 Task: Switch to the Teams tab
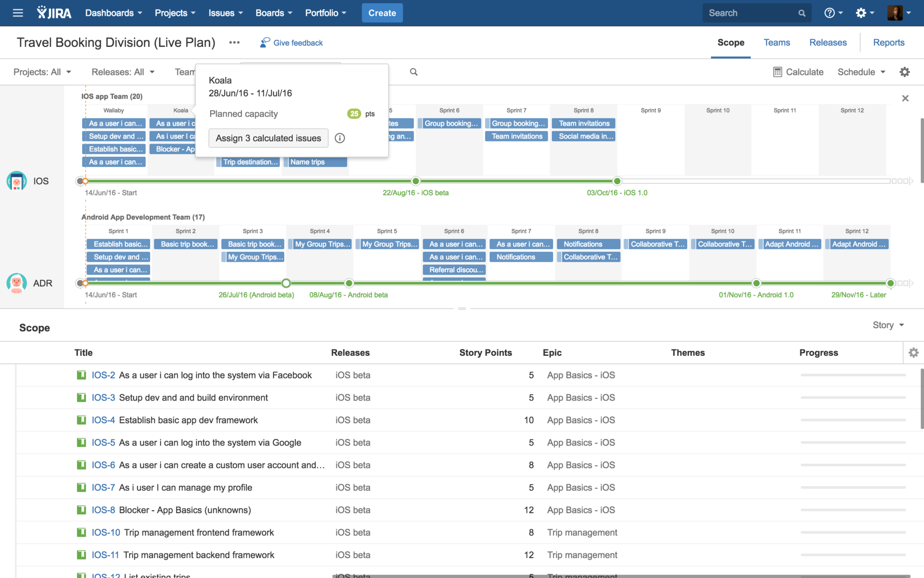(776, 42)
